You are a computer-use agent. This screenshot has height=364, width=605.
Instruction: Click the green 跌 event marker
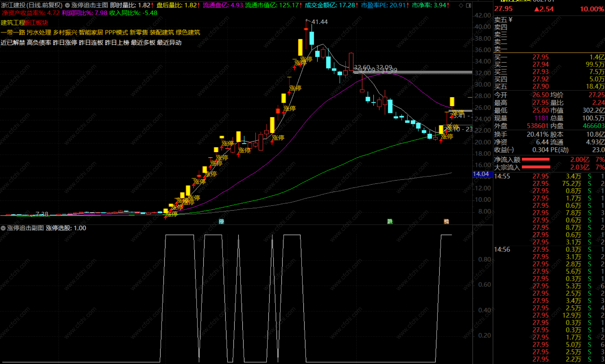[390, 221]
